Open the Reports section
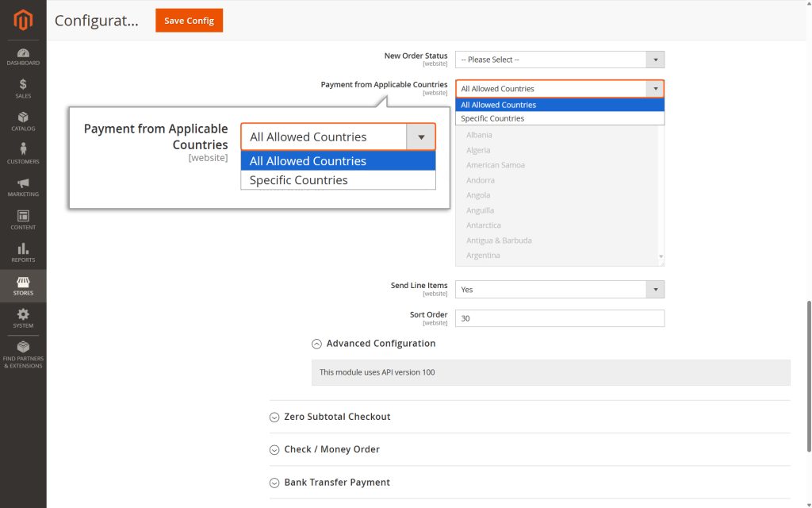 (x=22, y=252)
